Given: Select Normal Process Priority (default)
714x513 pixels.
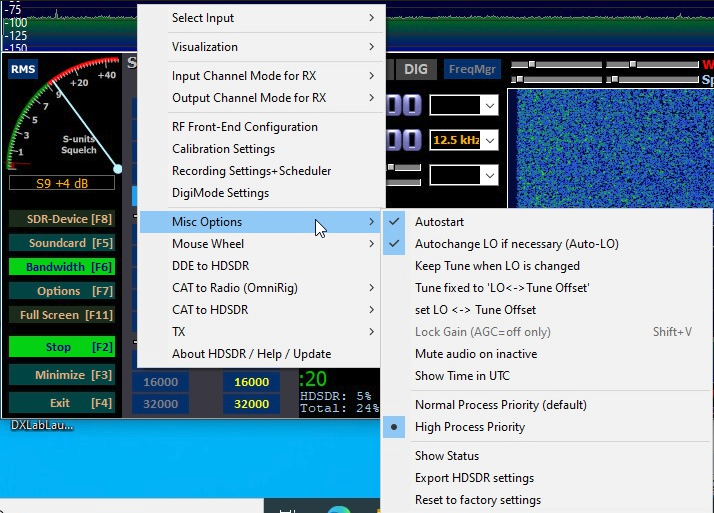Looking at the screenshot, I should pyautogui.click(x=547, y=405).
